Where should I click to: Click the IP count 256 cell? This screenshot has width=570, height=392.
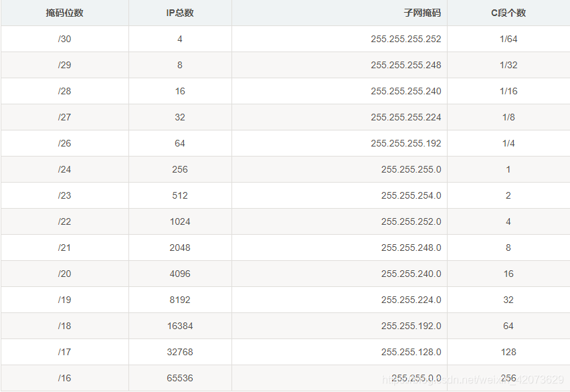click(x=180, y=169)
